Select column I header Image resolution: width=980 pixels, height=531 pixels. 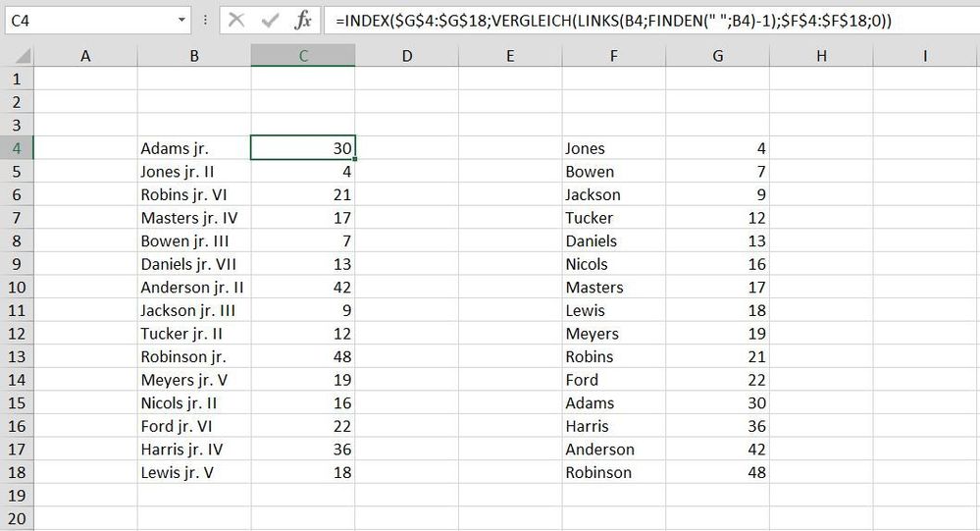[925, 56]
